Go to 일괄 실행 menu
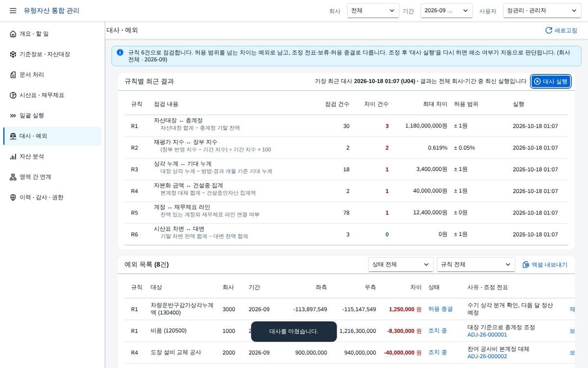This screenshot has height=368, width=588. click(52, 116)
